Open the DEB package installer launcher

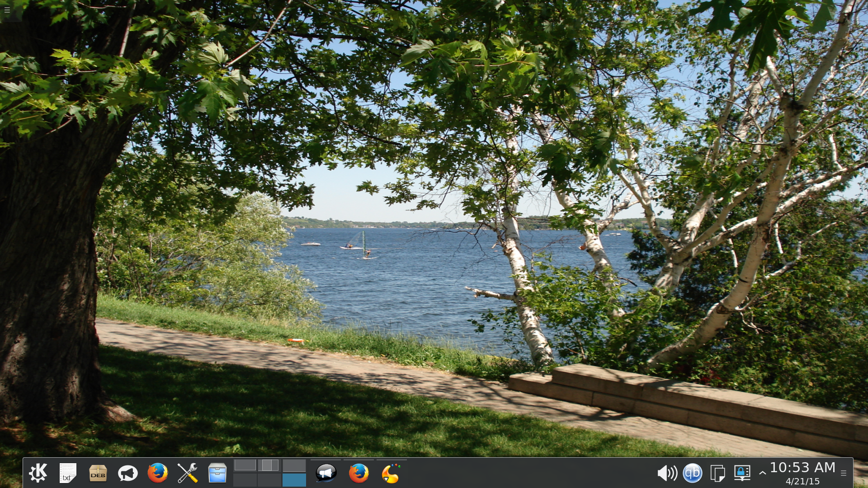(98, 473)
